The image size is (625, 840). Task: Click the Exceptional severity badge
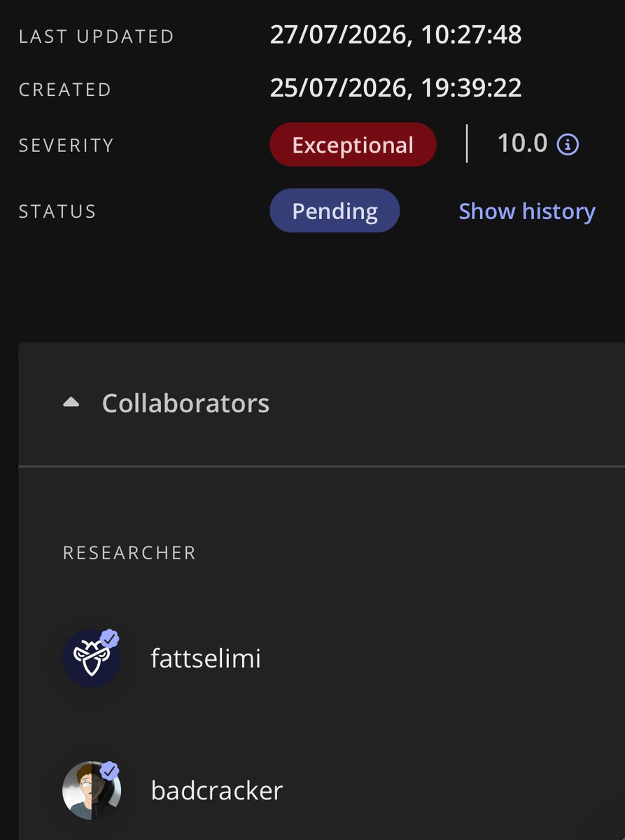(353, 145)
